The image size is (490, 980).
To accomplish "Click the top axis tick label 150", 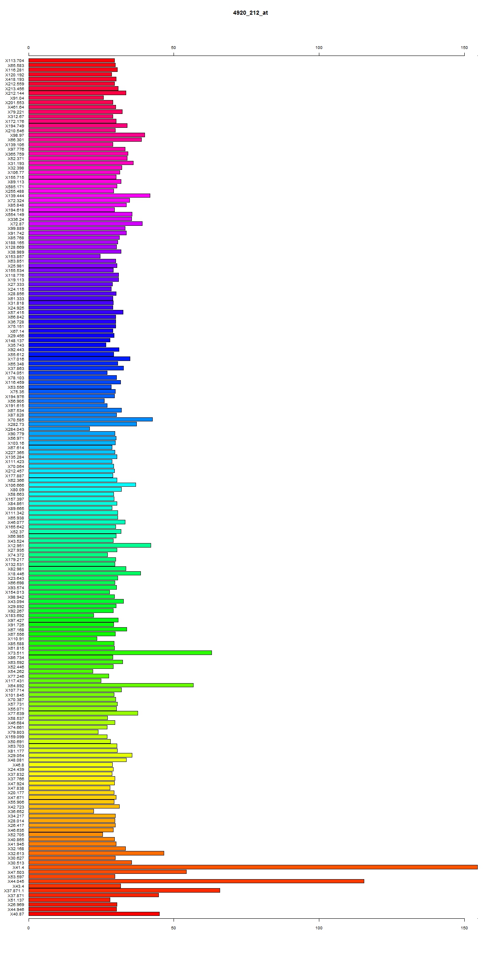I will click(464, 48).
